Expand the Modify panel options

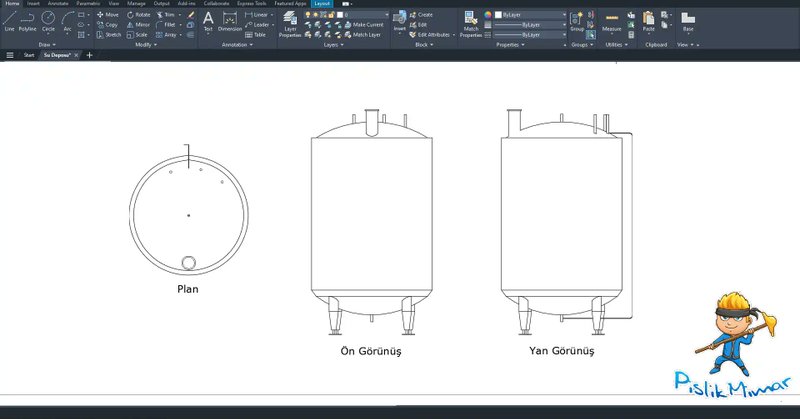tap(145, 45)
